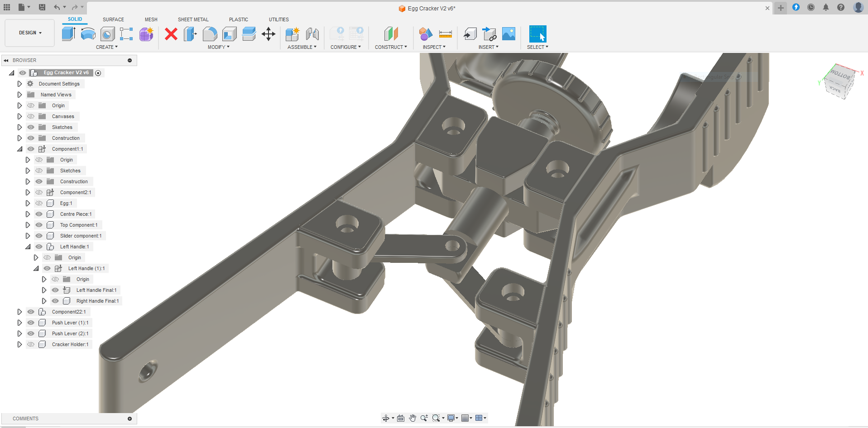This screenshot has width=868, height=428.
Task: Toggle visibility of top-level Sketches folder
Action: pyautogui.click(x=31, y=127)
